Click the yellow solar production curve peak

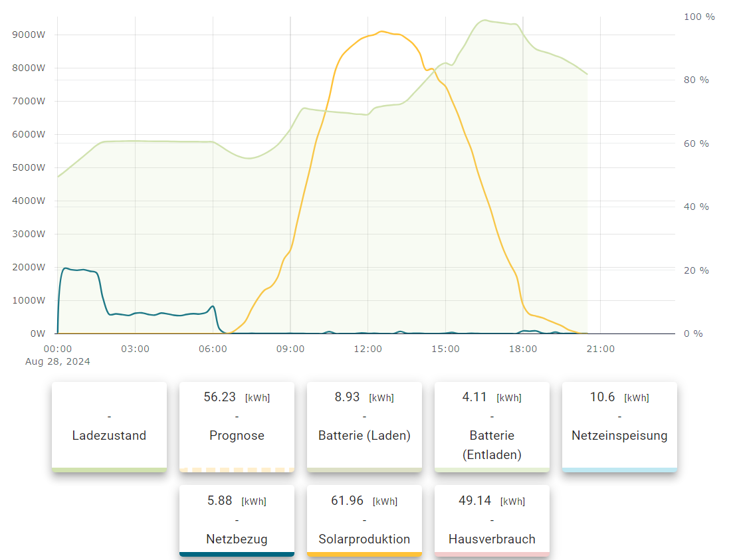(x=382, y=31)
